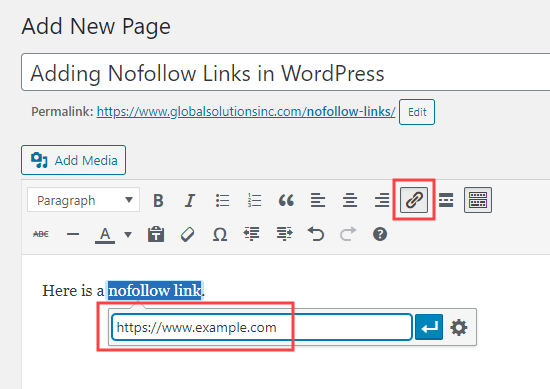
Task: Click the link URL input field
Action: coord(262,327)
